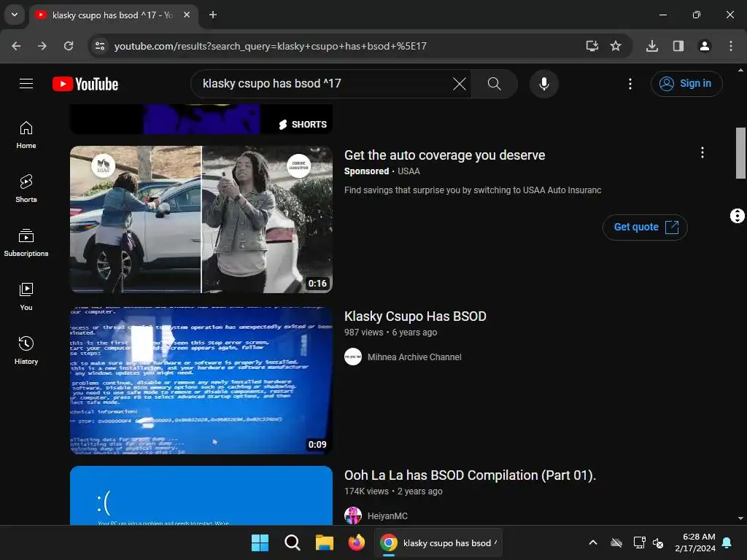Go to the YouTube logo homepage

[x=85, y=84]
